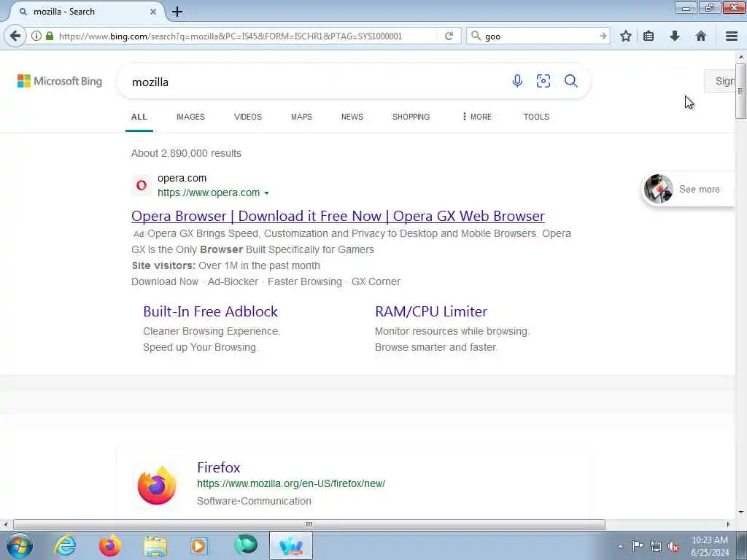Screen dimensions: 747x560
Task: Focus the browser address bar URL
Action: [x=231, y=36]
